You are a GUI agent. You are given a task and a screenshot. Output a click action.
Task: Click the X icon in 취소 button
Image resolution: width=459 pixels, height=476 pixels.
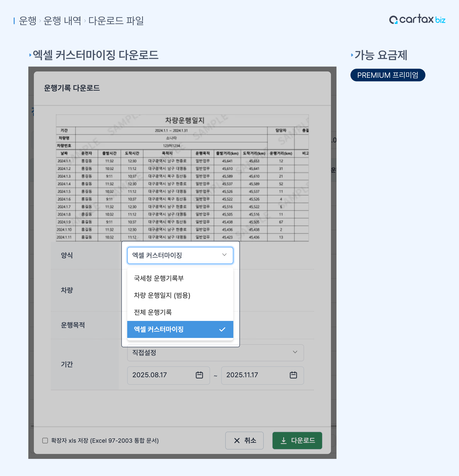[237, 440]
